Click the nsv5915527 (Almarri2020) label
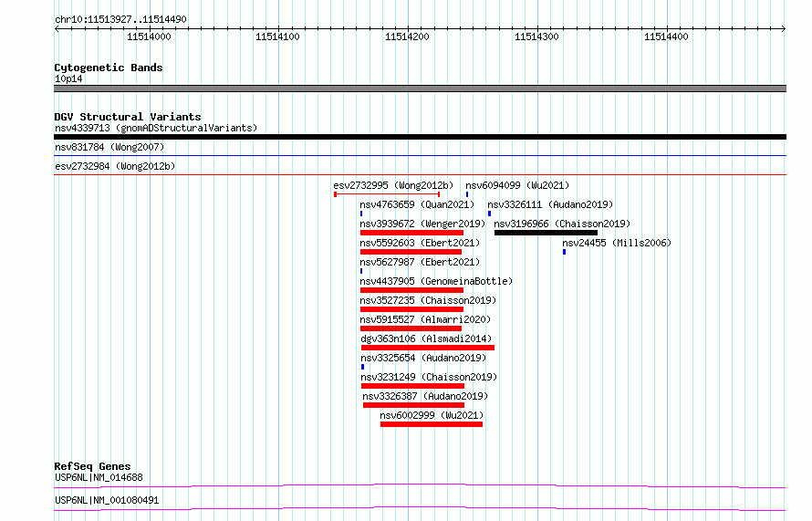Image resolution: width=812 pixels, height=521 pixels. 425,319
